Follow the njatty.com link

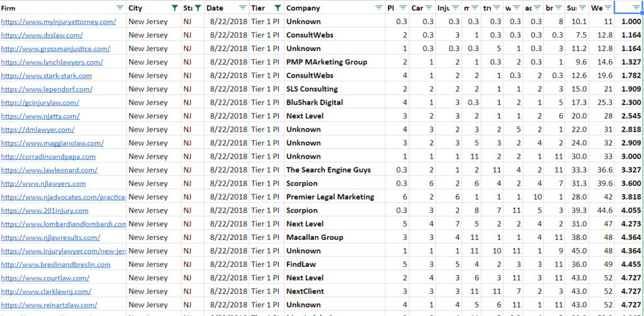[x=40, y=116]
